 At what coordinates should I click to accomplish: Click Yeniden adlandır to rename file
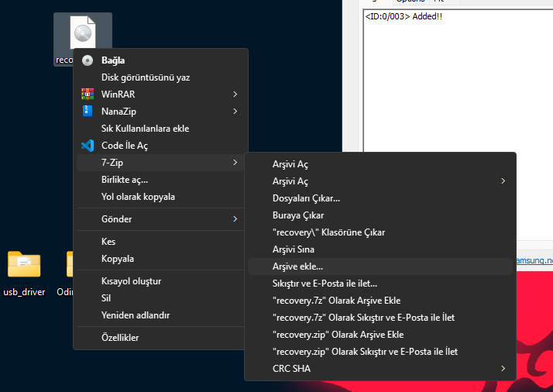(136, 315)
